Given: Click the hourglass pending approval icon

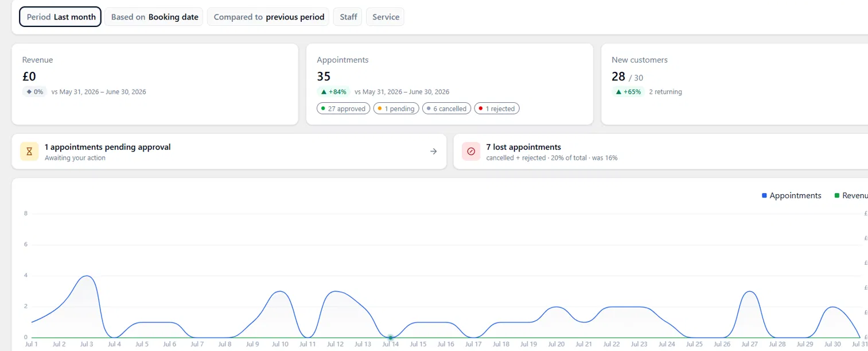Looking at the screenshot, I should click(29, 152).
